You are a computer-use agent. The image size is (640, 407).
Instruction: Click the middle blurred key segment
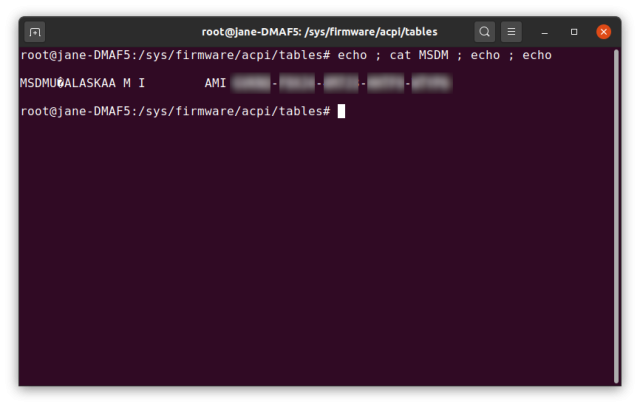(x=341, y=83)
